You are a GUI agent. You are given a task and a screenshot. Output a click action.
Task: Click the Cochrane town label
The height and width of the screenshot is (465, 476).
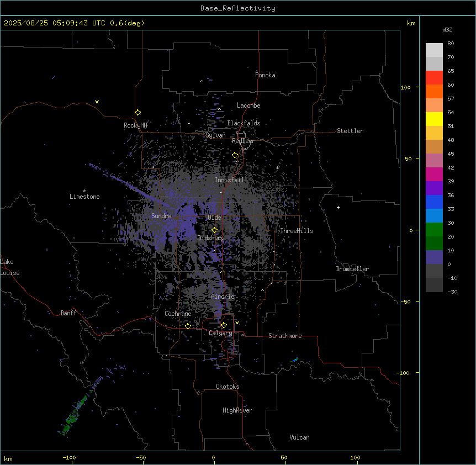click(x=178, y=314)
